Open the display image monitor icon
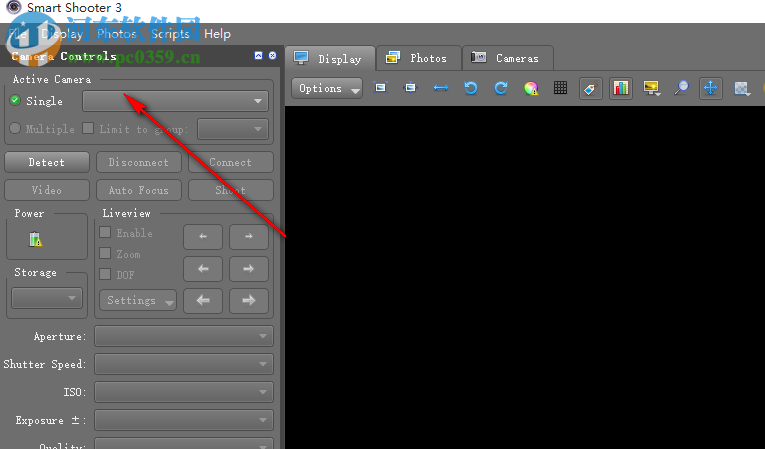765x449 pixels. 651,88
